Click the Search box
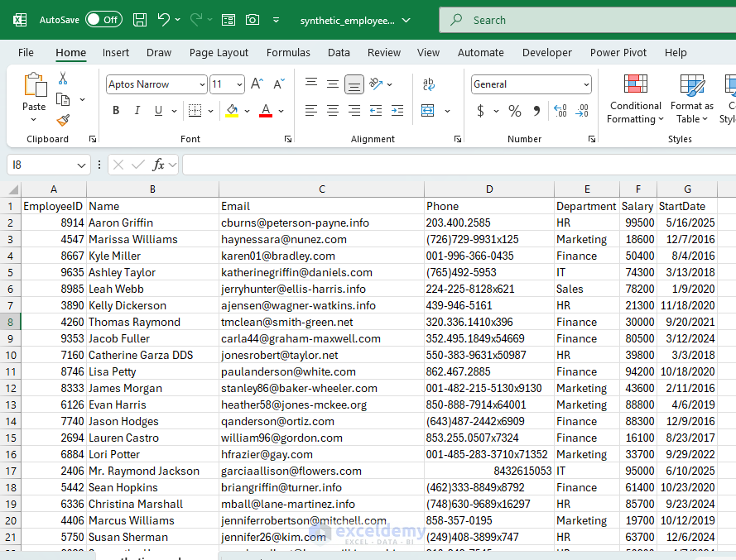This screenshot has width=736, height=560. pos(587,20)
